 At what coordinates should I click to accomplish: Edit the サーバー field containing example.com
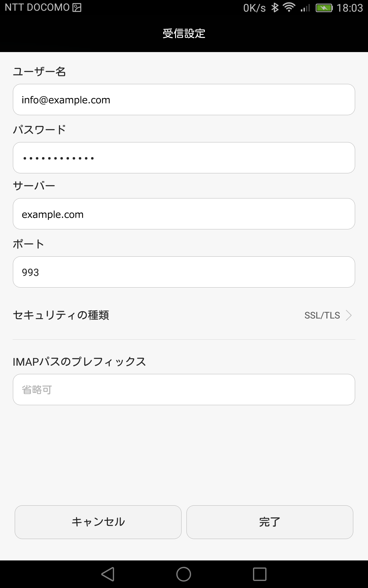(184, 214)
